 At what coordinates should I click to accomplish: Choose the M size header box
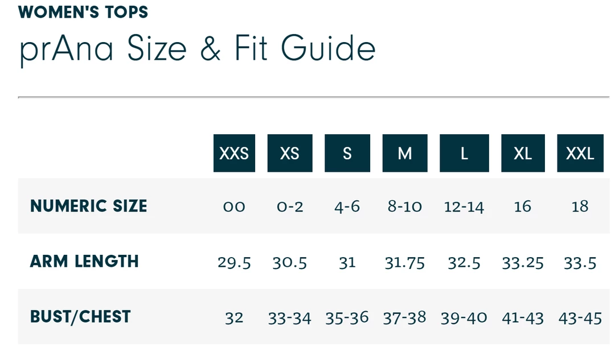coord(405,153)
